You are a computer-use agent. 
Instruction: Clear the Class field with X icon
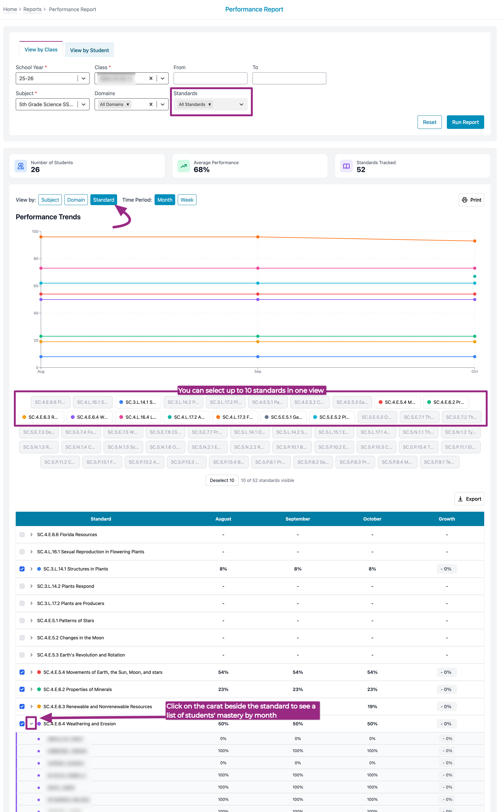point(151,78)
